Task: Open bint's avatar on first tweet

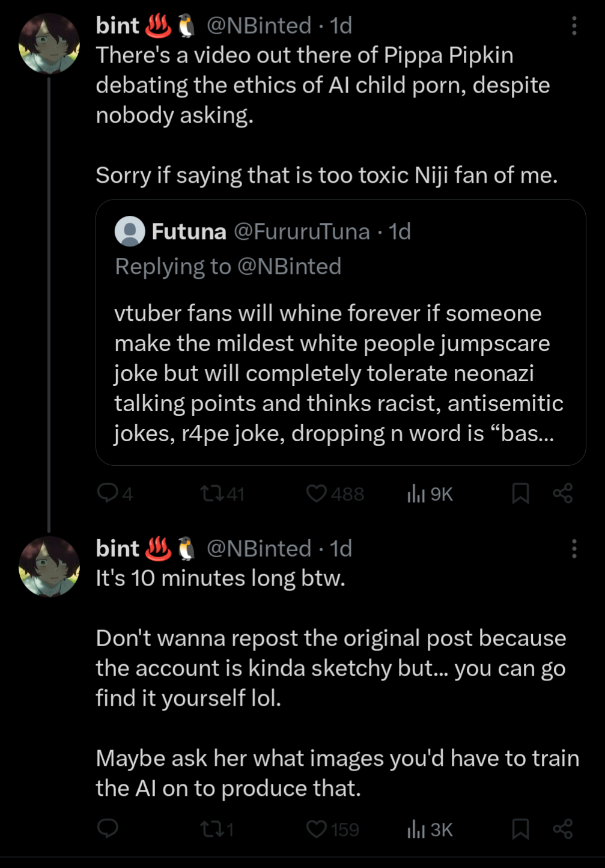Action: 49,44
